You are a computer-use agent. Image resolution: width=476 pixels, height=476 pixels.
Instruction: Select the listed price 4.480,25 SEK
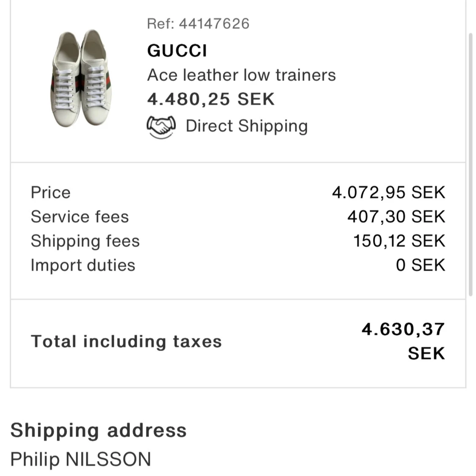pos(211,99)
